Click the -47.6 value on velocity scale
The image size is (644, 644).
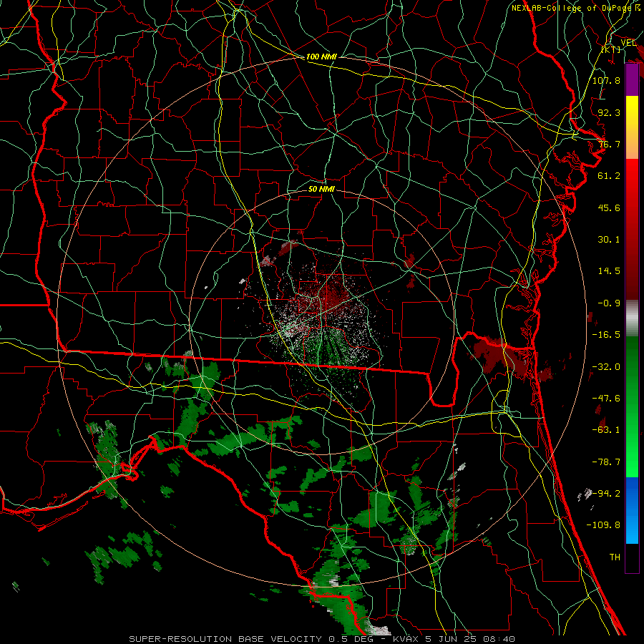[x=606, y=399]
